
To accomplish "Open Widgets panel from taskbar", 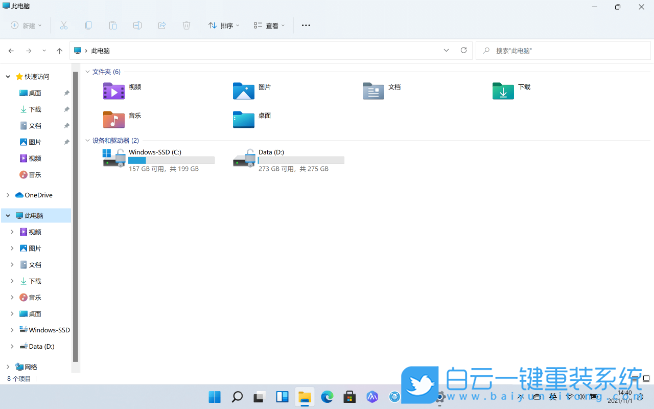I will coord(282,397).
